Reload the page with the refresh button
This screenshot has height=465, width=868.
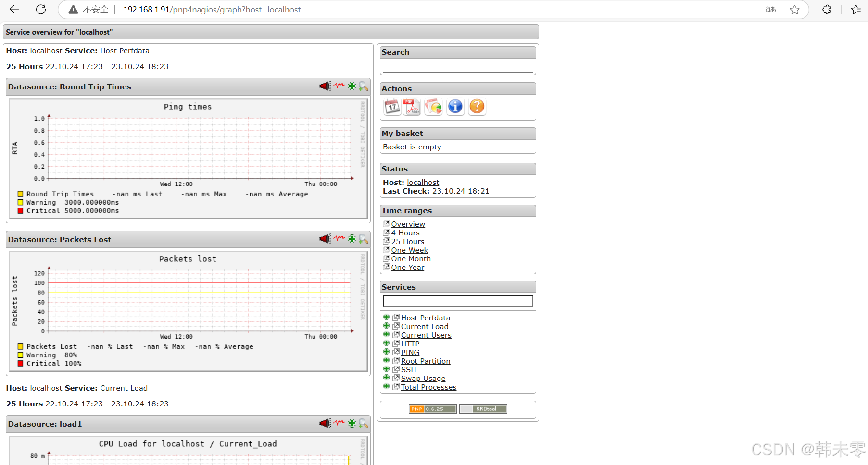click(41, 9)
